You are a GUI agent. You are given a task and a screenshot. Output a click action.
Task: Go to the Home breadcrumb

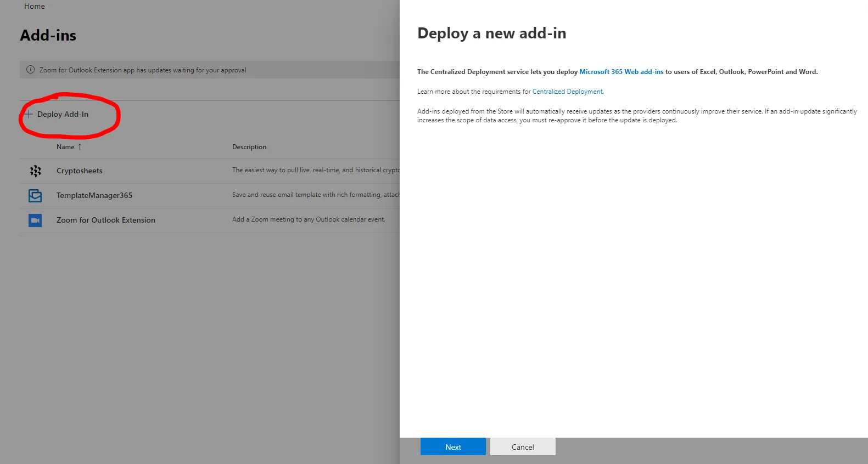click(35, 7)
